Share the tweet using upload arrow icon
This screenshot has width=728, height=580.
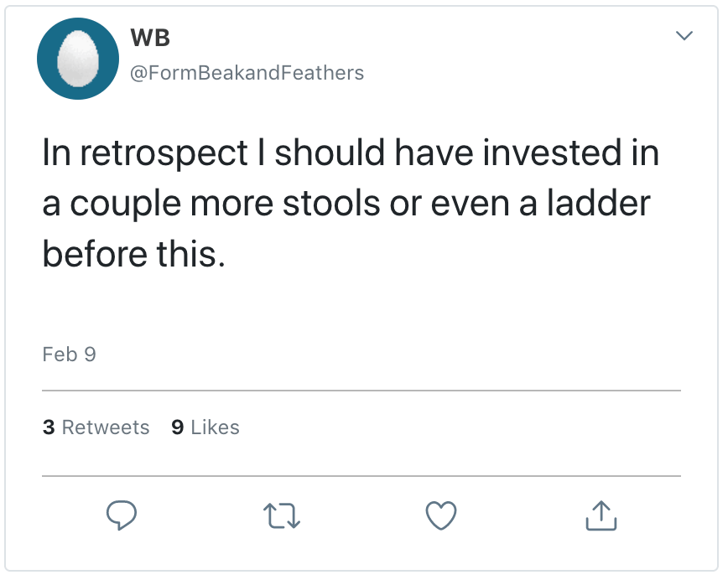pos(601,515)
